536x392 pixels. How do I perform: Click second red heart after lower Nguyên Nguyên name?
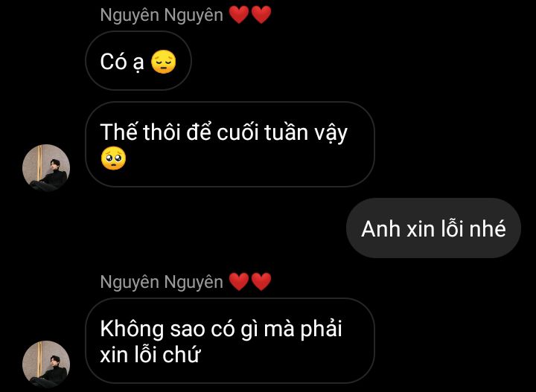pyautogui.click(x=261, y=282)
